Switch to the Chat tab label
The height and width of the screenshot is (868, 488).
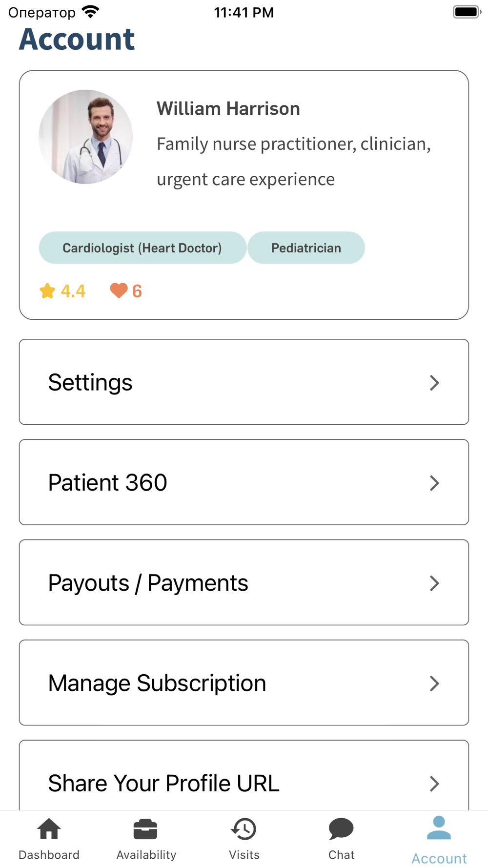pos(341,855)
